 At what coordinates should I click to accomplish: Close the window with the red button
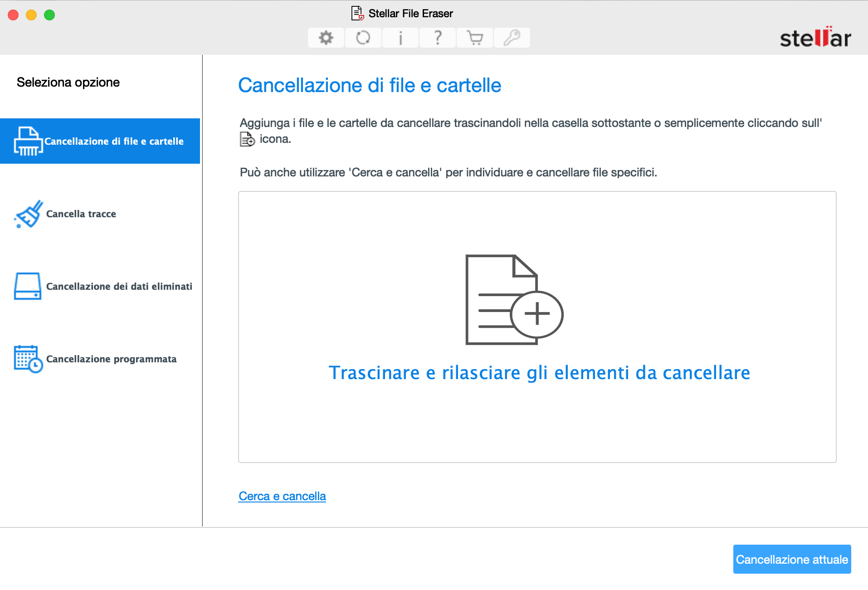pyautogui.click(x=14, y=15)
